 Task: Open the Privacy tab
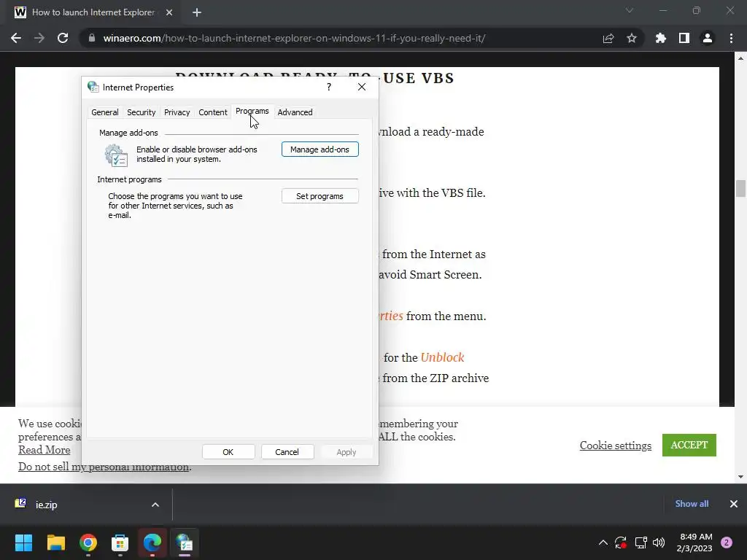click(177, 112)
